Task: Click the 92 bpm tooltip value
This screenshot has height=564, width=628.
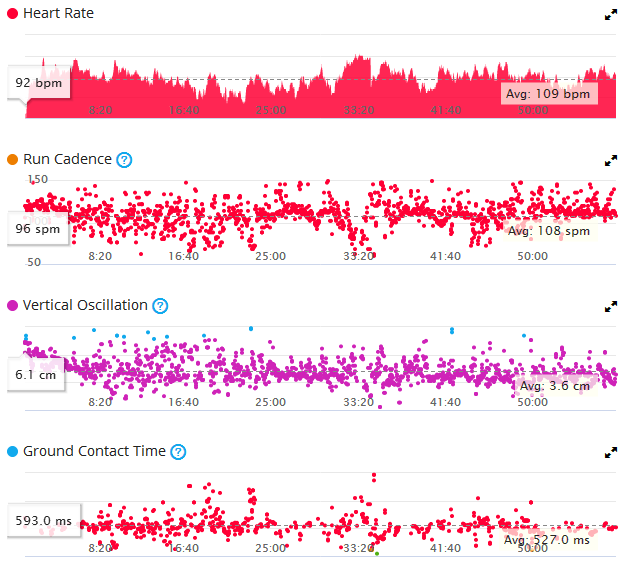Action: pyautogui.click(x=39, y=83)
